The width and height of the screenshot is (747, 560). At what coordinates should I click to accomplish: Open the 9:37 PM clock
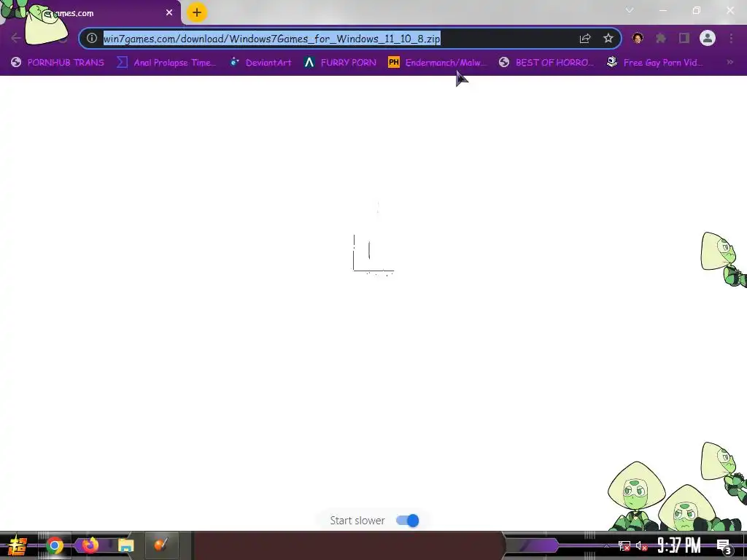pos(678,545)
